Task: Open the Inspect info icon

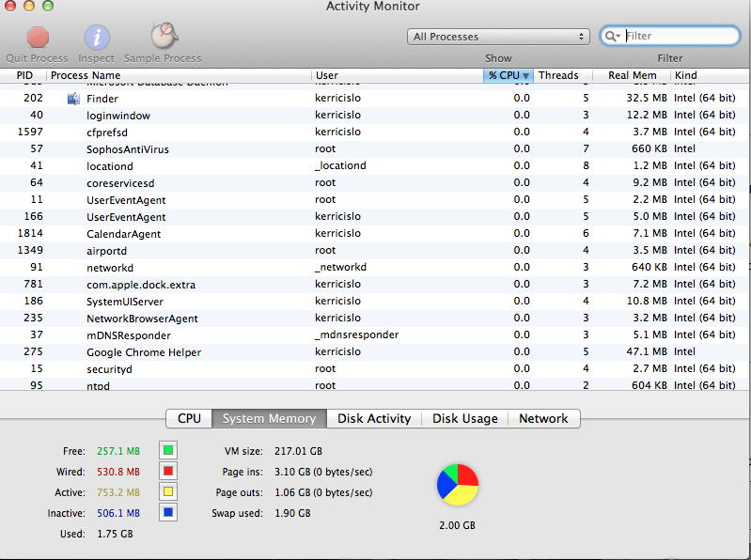Action: click(97, 38)
